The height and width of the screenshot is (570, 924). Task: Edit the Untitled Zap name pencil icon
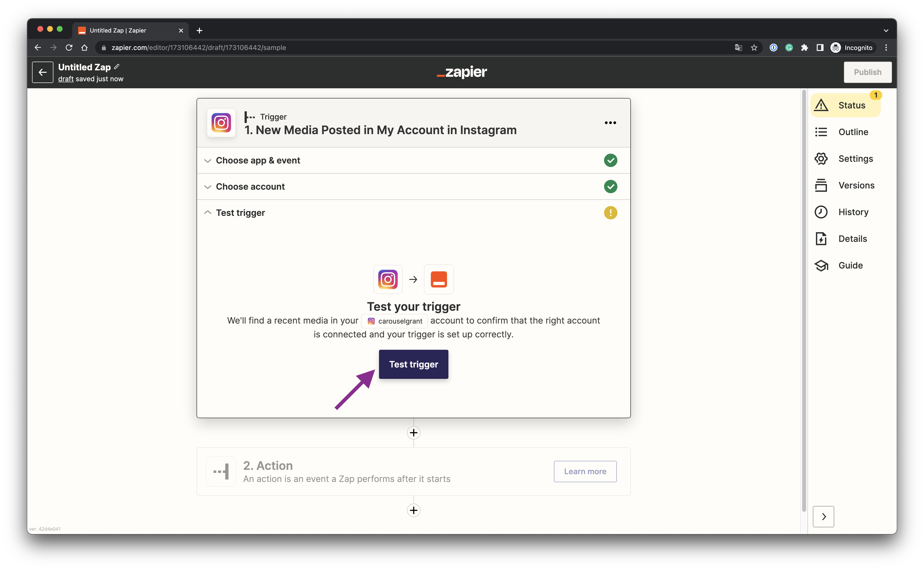click(x=117, y=67)
